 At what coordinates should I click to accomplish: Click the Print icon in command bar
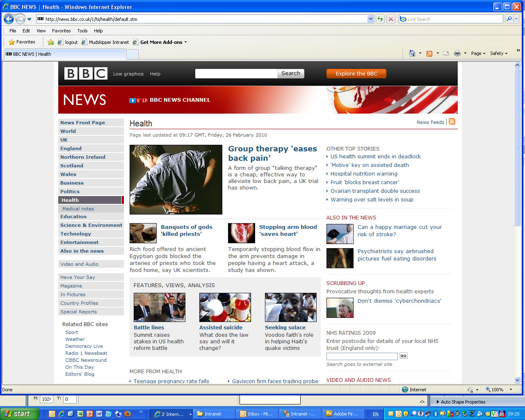(457, 53)
